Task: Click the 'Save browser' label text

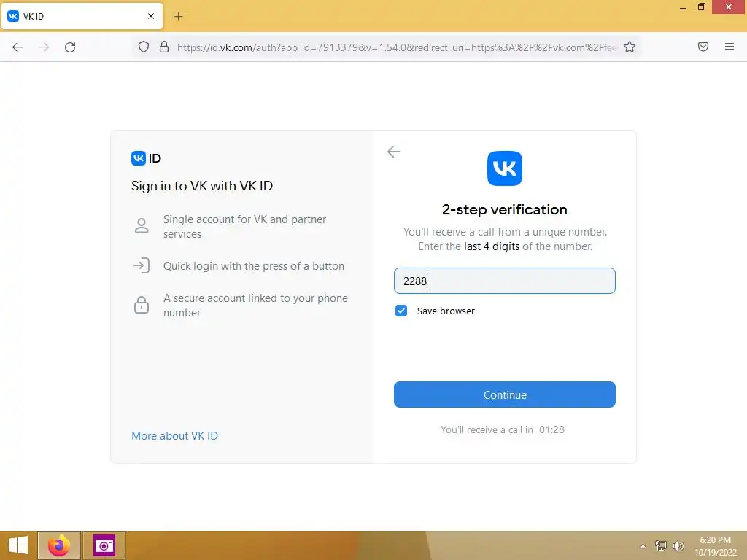Action: (x=446, y=311)
